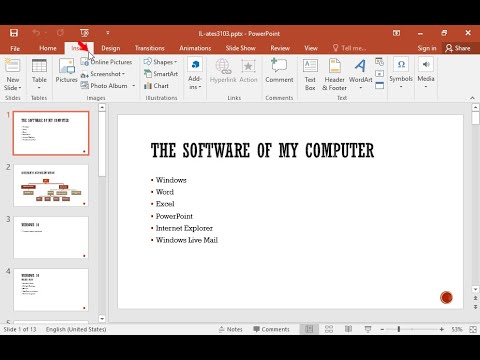Expand the Photo Album dropdown arrow
480x360 pixels.
coord(134,86)
